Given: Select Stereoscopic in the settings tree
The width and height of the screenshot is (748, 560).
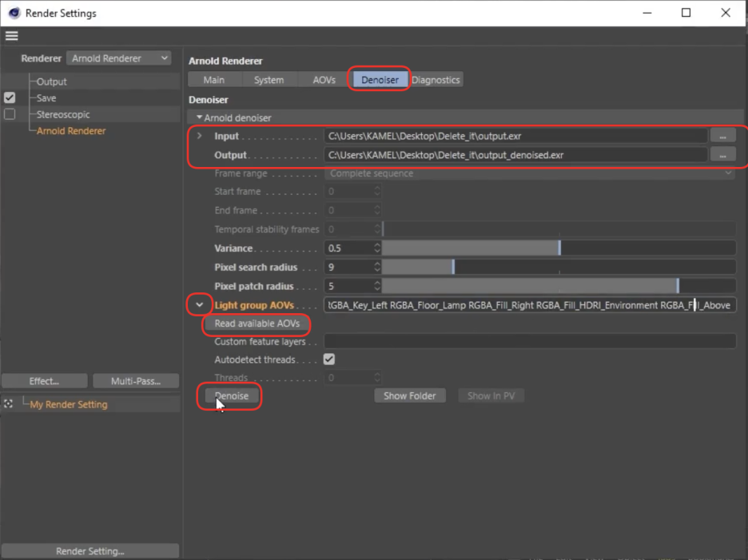Looking at the screenshot, I should pyautogui.click(x=63, y=114).
